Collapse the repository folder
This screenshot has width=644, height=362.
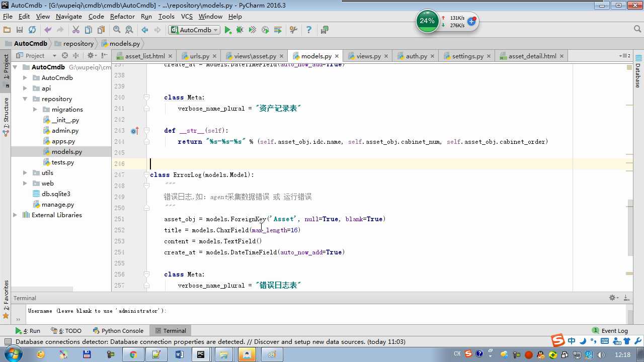point(25,99)
